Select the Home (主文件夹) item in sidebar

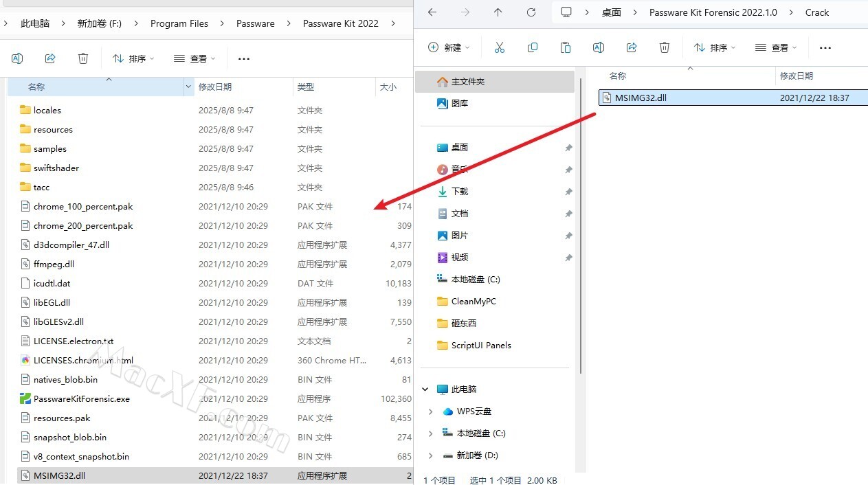point(495,81)
